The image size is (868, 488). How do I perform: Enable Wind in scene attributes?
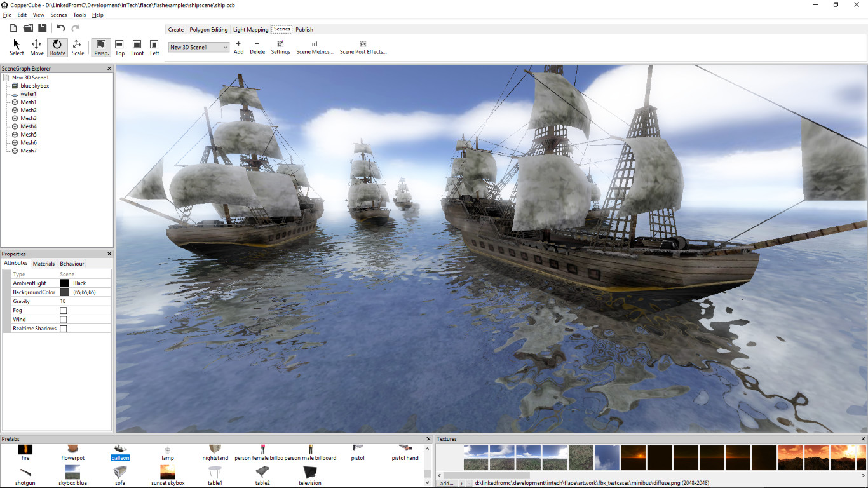point(64,319)
